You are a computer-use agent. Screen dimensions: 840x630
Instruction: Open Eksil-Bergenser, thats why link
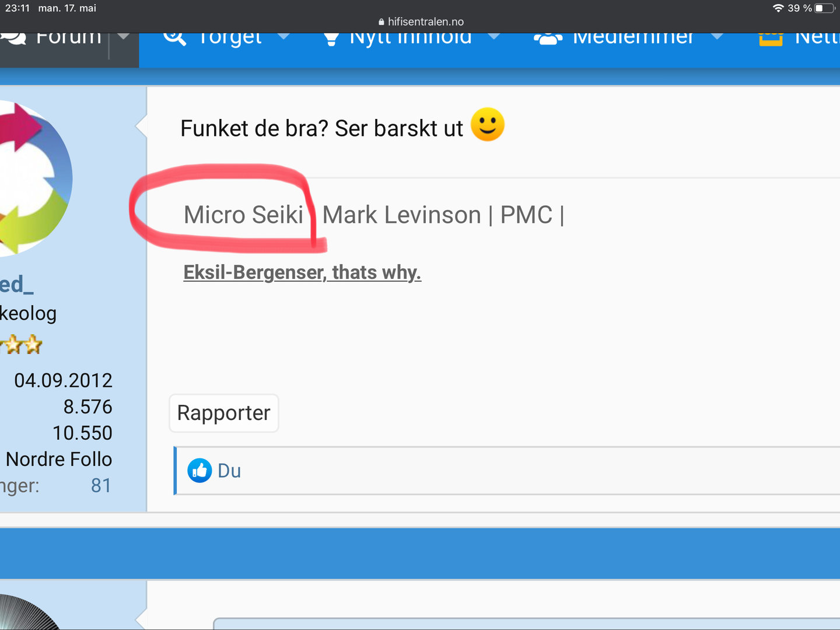click(302, 272)
